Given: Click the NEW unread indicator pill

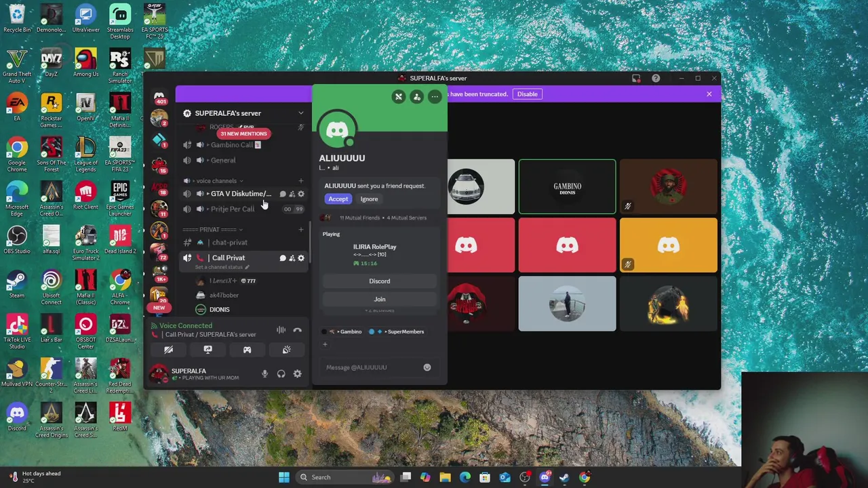Looking at the screenshot, I should point(159,308).
